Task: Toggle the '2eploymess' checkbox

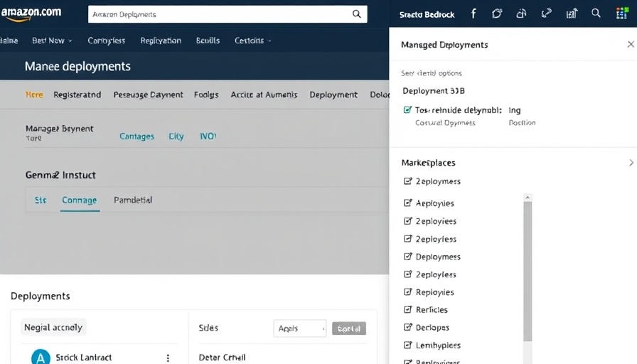Action: [407, 181]
